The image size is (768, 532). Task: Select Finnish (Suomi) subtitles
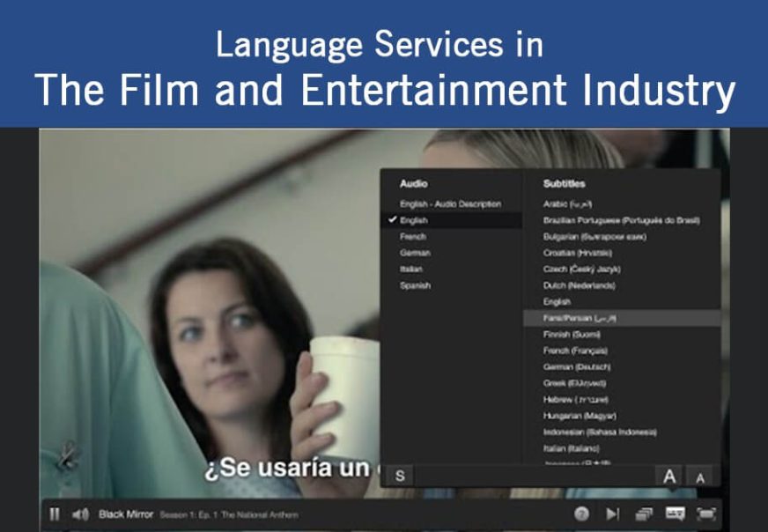(572, 334)
